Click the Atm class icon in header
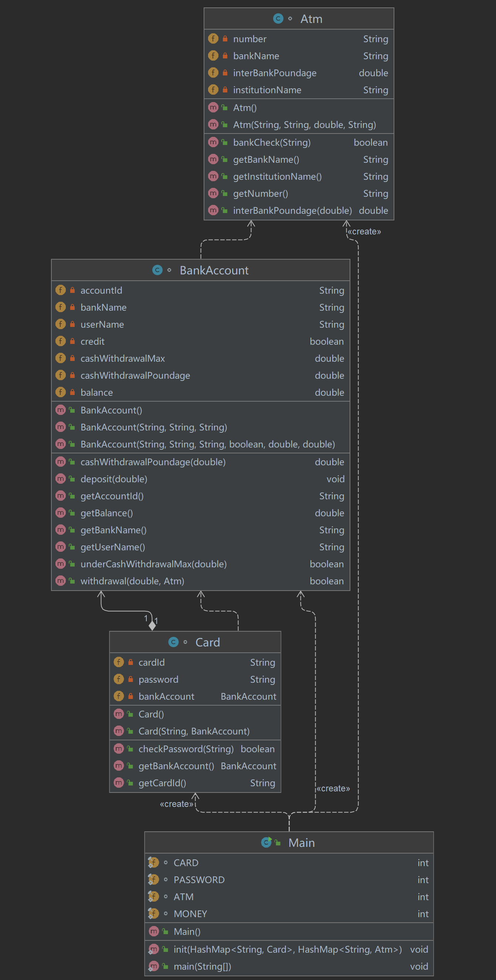 [x=278, y=18]
